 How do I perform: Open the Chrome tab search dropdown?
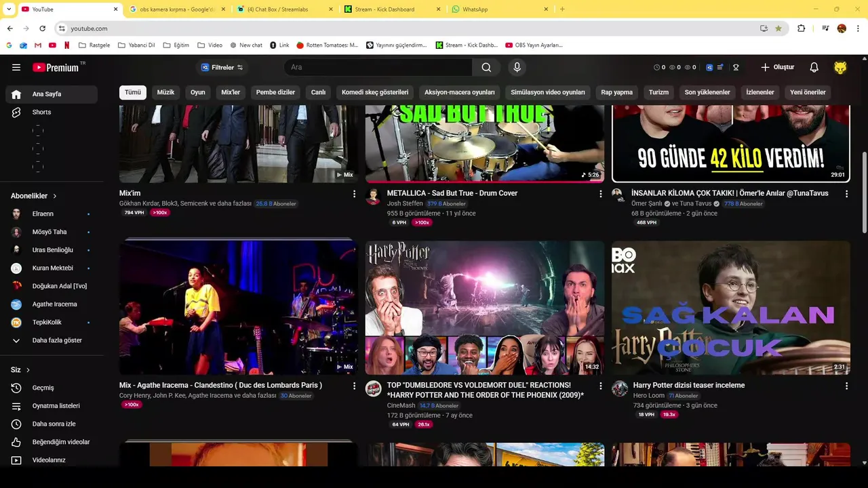(x=9, y=9)
